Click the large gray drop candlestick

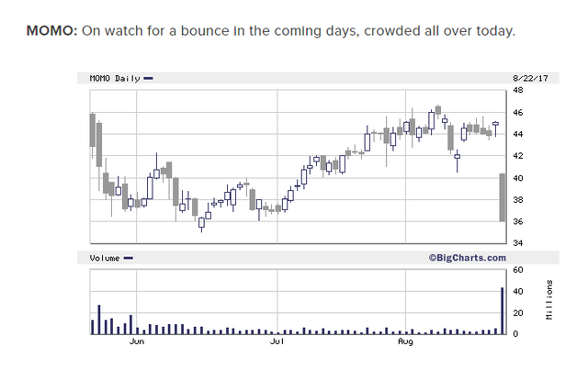pos(503,197)
